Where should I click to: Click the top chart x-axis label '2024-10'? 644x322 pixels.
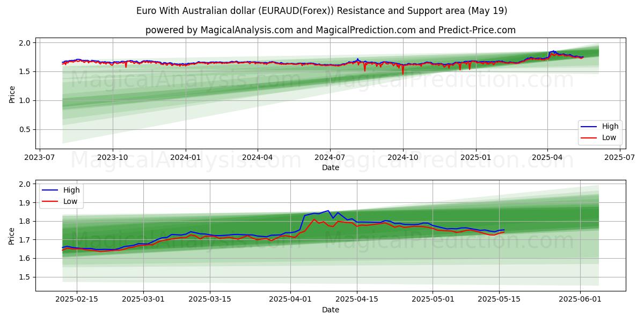402,157
